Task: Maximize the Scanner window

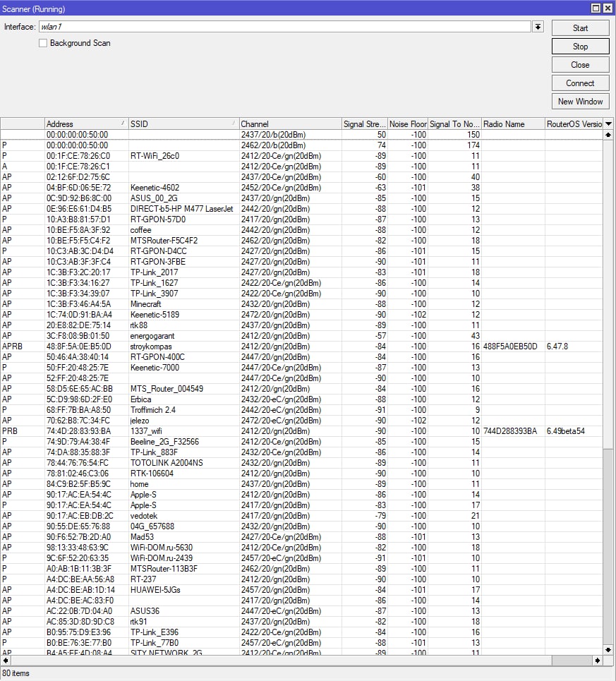Action: tap(596, 8)
